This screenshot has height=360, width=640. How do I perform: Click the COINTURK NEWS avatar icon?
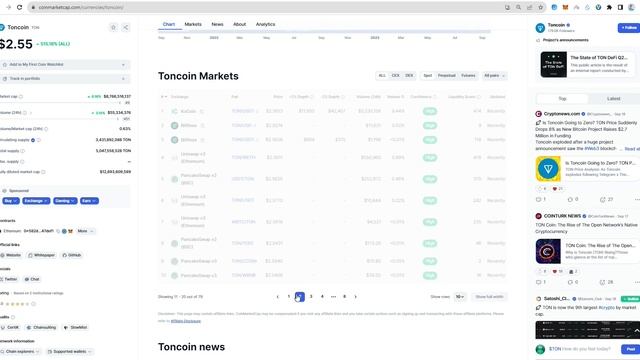pyautogui.click(x=538, y=216)
